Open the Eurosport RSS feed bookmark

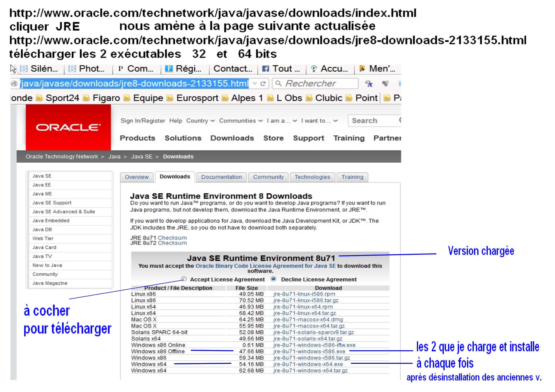click(193, 98)
